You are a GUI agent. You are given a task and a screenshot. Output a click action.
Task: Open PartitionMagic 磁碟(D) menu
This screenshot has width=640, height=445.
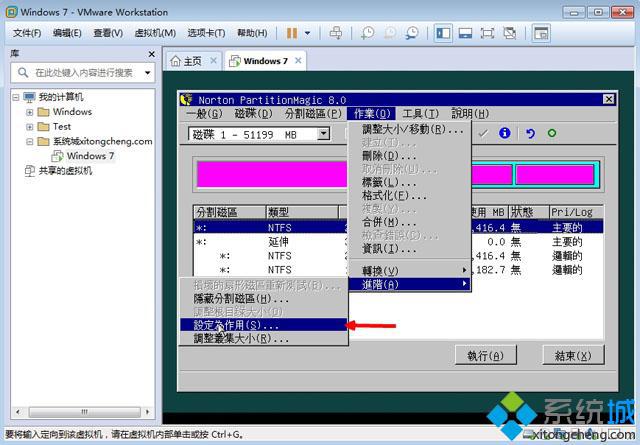tap(253, 113)
